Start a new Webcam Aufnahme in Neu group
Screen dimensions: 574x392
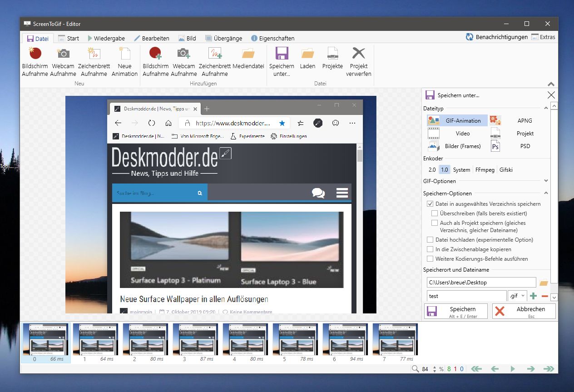(x=63, y=62)
